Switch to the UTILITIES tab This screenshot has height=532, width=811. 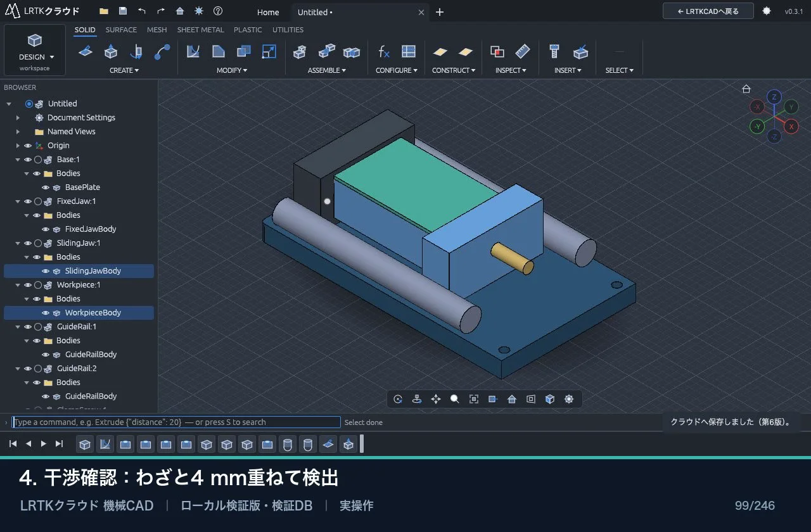click(288, 30)
